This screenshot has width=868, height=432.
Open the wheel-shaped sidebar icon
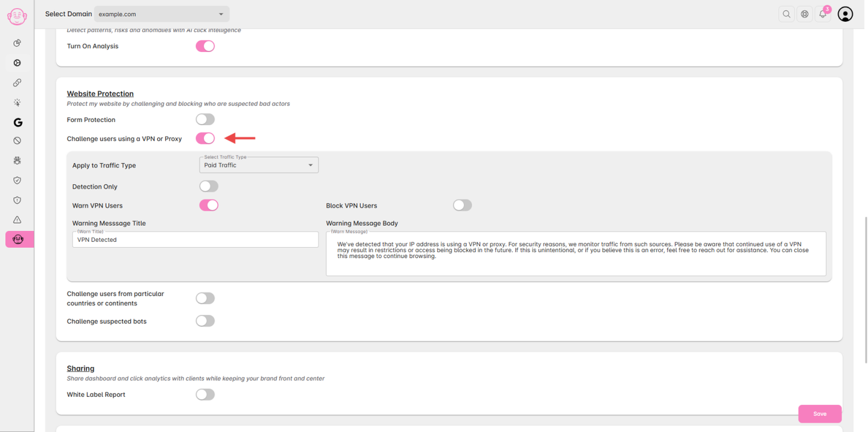(x=17, y=63)
